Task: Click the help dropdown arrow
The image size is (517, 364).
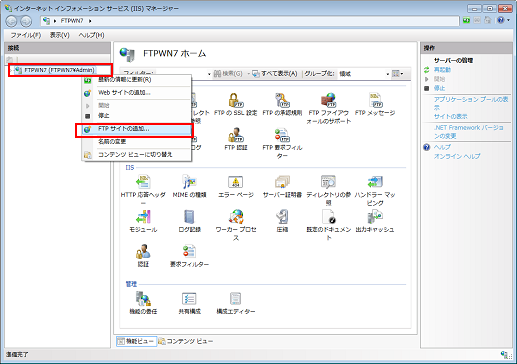Action: click(x=508, y=20)
